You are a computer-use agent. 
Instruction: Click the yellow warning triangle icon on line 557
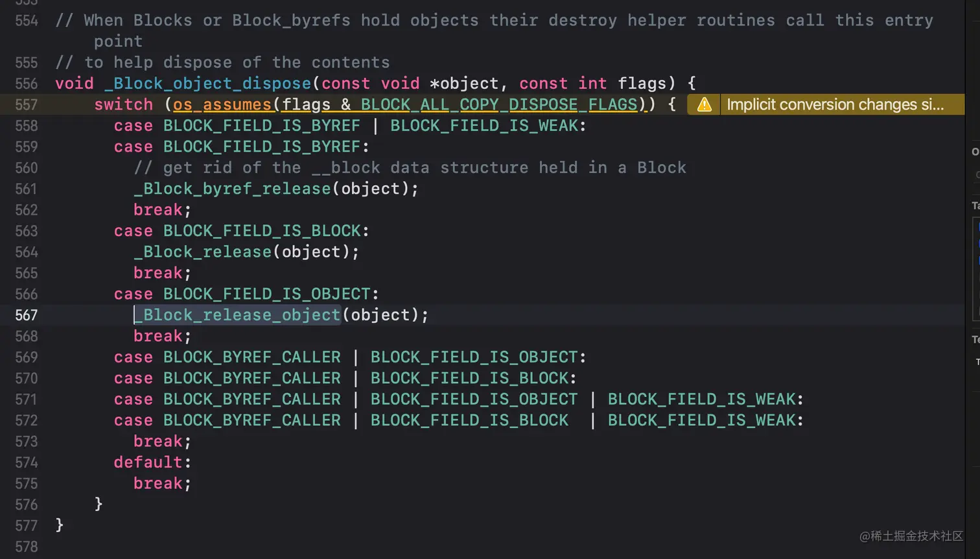[x=703, y=104]
